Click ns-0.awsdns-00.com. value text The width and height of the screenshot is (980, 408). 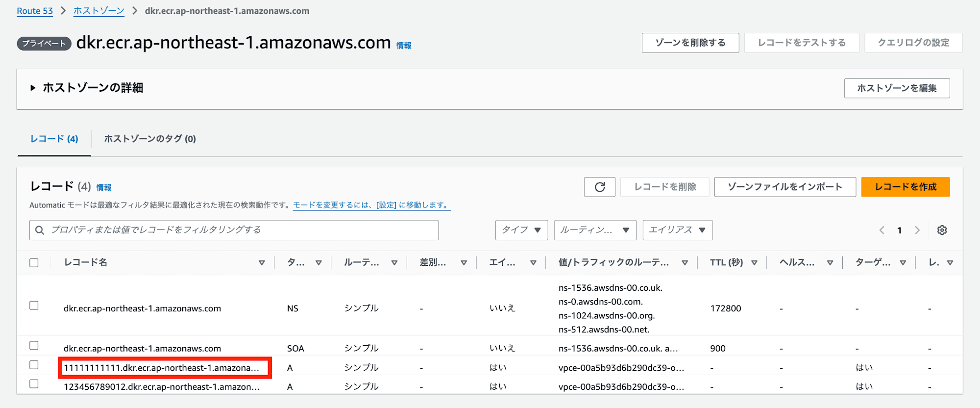pos(600,302)
